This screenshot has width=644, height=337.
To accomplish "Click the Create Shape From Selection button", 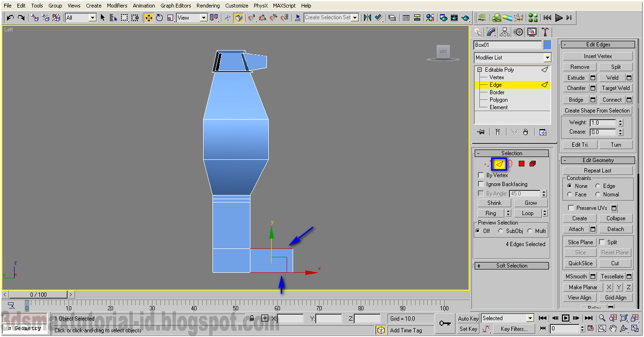I will 597,110.
